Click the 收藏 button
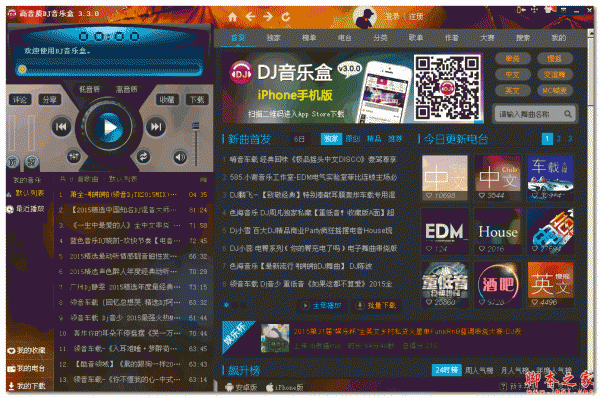 (x=167, y=100)
